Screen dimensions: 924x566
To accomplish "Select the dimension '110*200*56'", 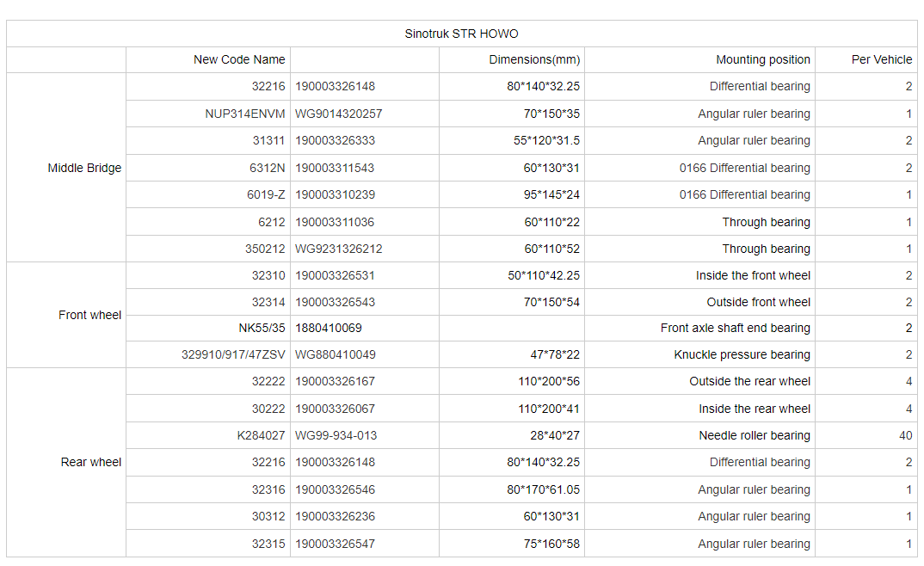I will [549, 381].
